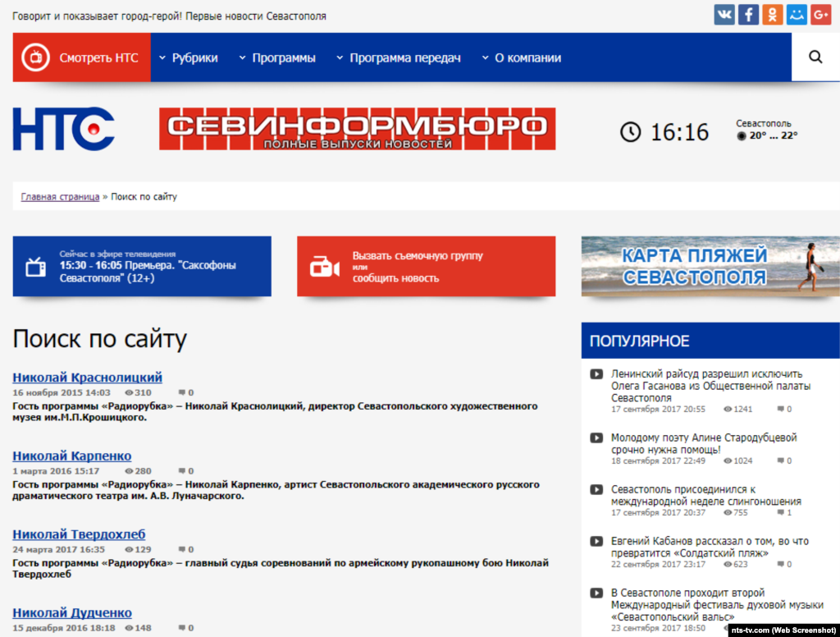
Task: Expand the Рубрики dropdown menu
Action: click(x=189, y=57)
